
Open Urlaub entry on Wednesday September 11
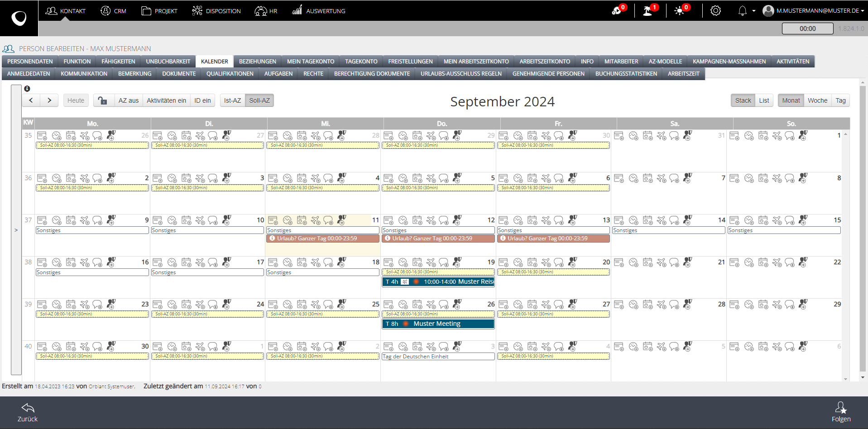tap(323, 238)
